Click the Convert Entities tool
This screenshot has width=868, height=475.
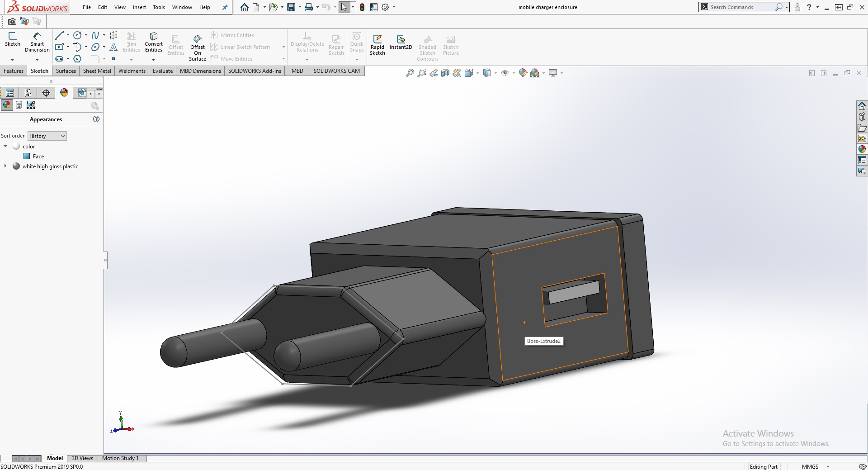(154, 42)
